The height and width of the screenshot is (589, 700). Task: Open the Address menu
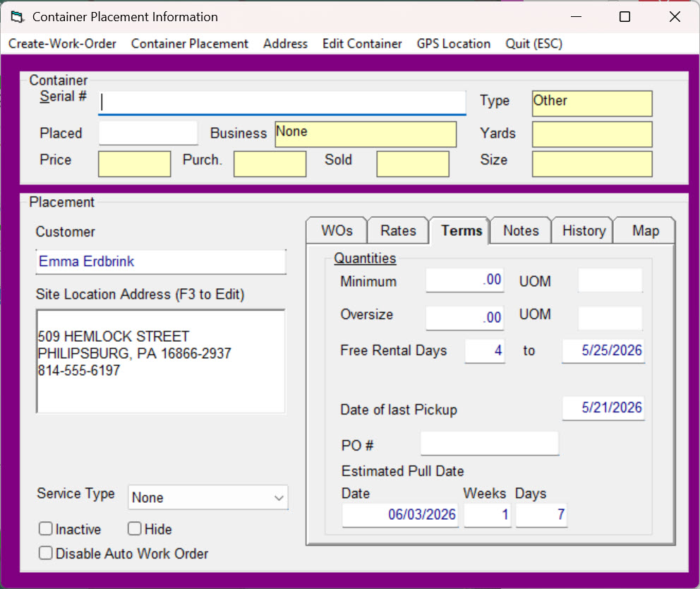tap(285, 44)
